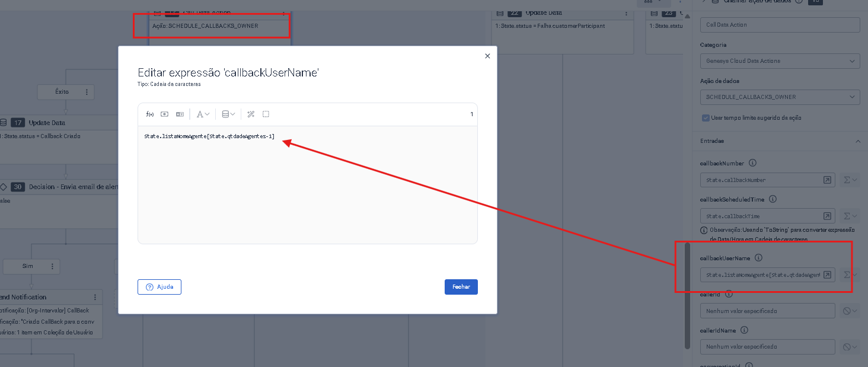Open the Ação de dados SCHEDULE_CALLBACKS_OWNER dropdown
The width and height of the screenshot is (868, 367).
pyautogui.click(x=780, y=97)
